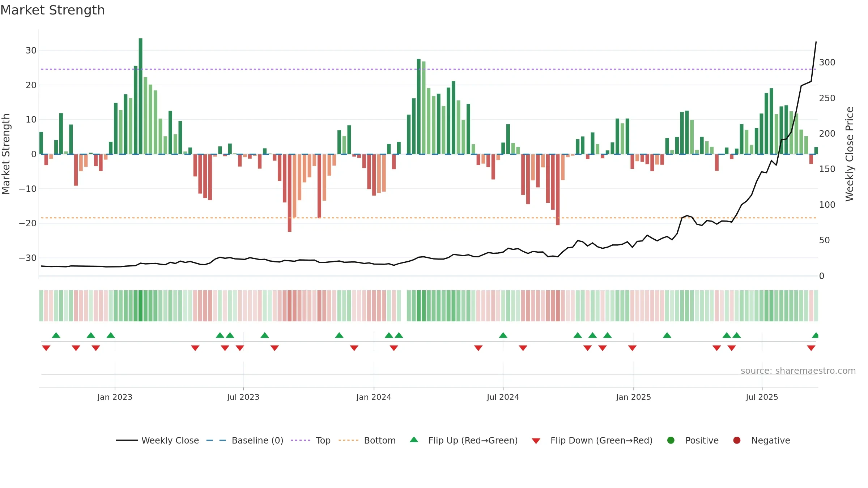The width and height of the screenshot is (868, 488).
Task: Click the −20 tick on strength axis
Action: coord(28,223)
